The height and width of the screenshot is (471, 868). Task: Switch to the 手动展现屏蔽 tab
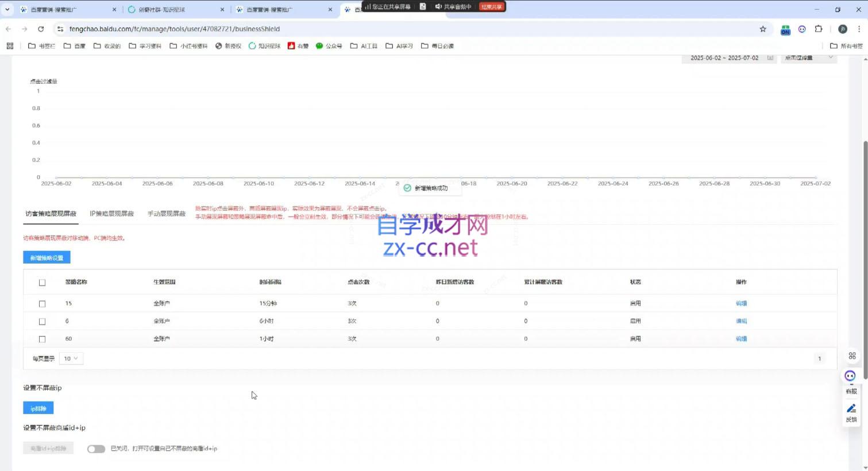point(166,213)
